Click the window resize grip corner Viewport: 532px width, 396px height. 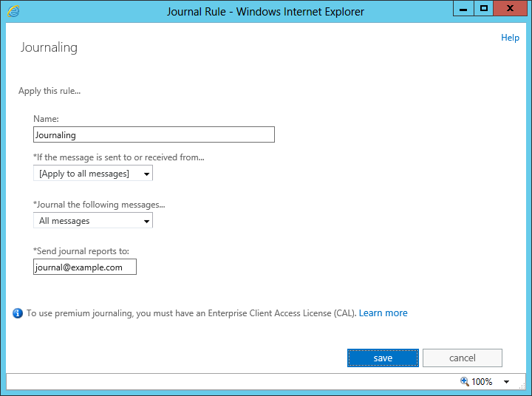522,386
